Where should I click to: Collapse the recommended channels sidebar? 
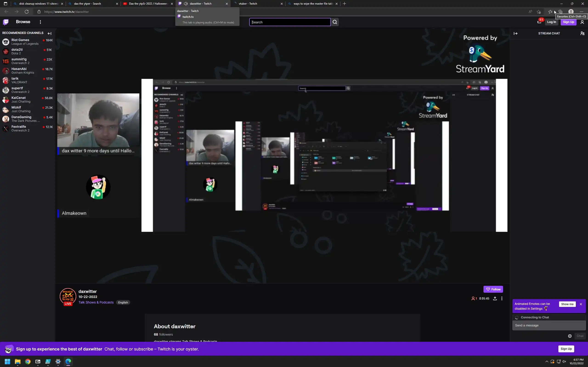pyautogui.click(x=50, y=33)
